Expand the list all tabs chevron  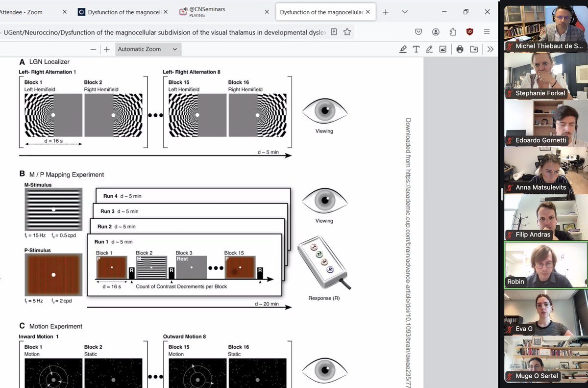tap(405, 12)
